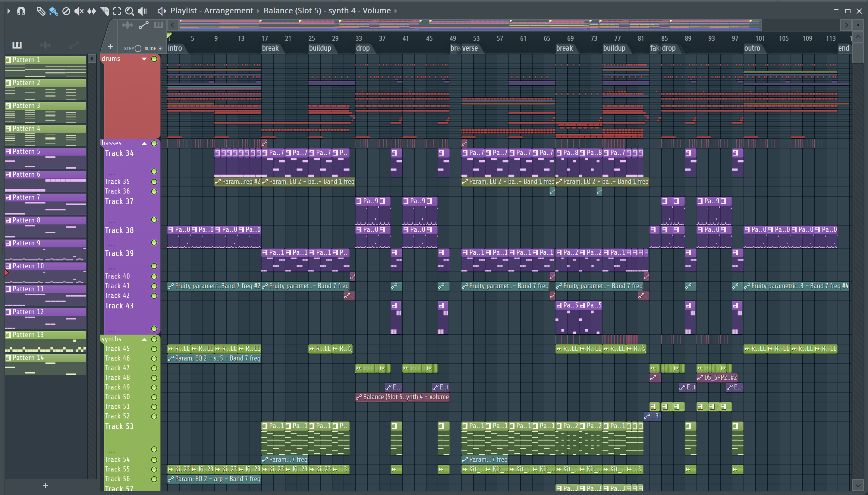Open the playlist options menu arrow
This screenshot has height=495, width=868.
[x=9, y=11]
